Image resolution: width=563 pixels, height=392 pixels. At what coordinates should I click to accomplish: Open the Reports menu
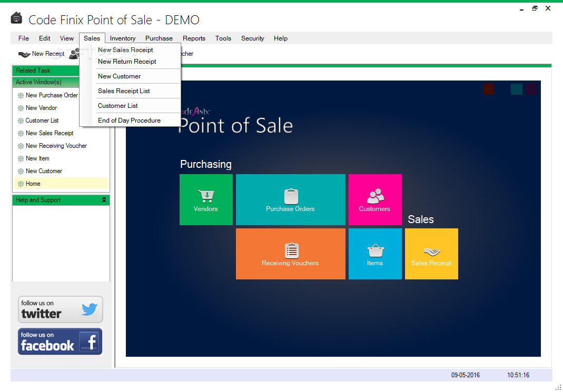194,38
